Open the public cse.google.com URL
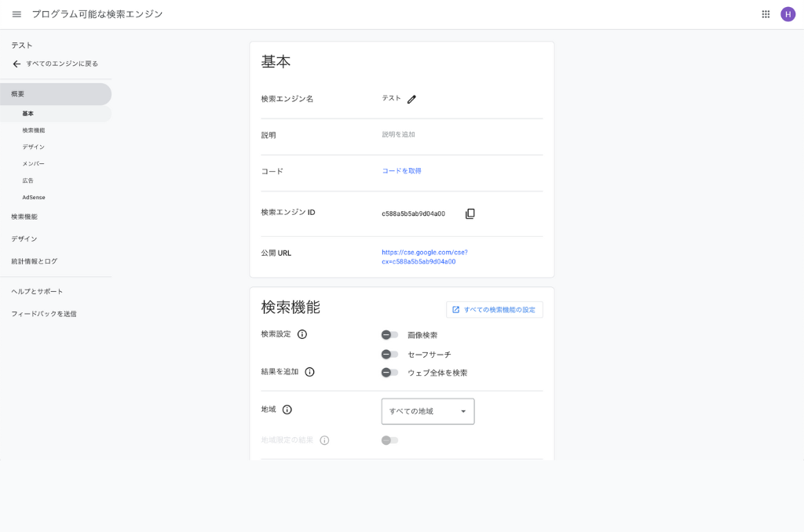This screenshot has width=804, height=532. (x=425, y=257)
